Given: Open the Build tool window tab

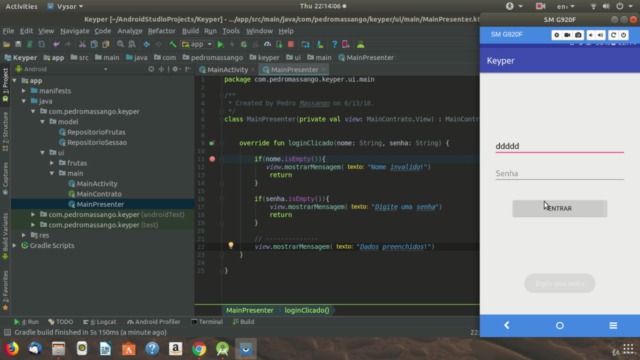Looking at the screenshot, I should [x=243, y=322].
